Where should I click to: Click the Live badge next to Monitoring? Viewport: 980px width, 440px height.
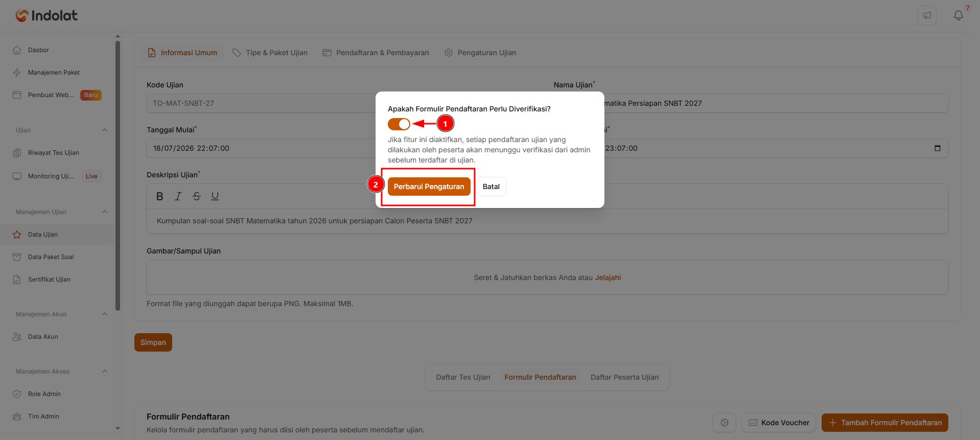pos(91,176)
